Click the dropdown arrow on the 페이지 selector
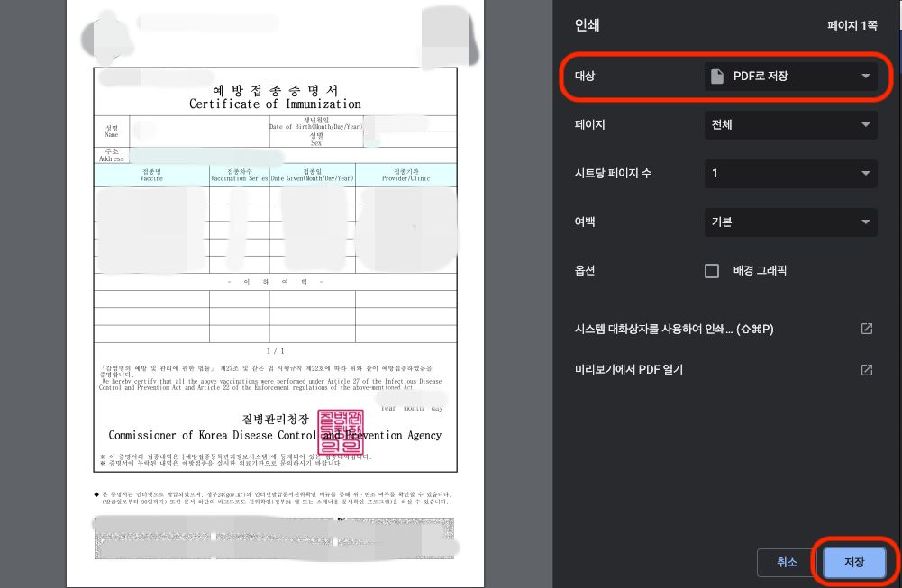This screenshot has width=902, height=588. tap(867, 125)
